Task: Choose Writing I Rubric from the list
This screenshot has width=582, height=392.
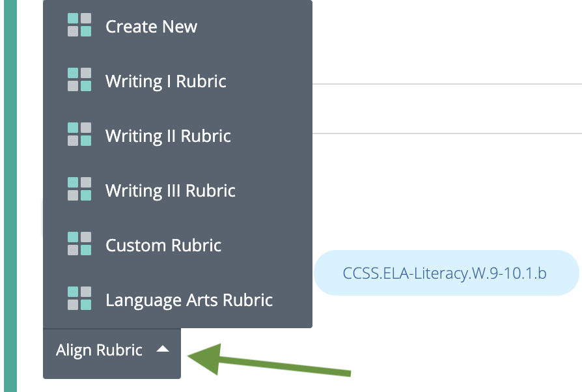Action: pyautogui.click(x=165, y=81)
